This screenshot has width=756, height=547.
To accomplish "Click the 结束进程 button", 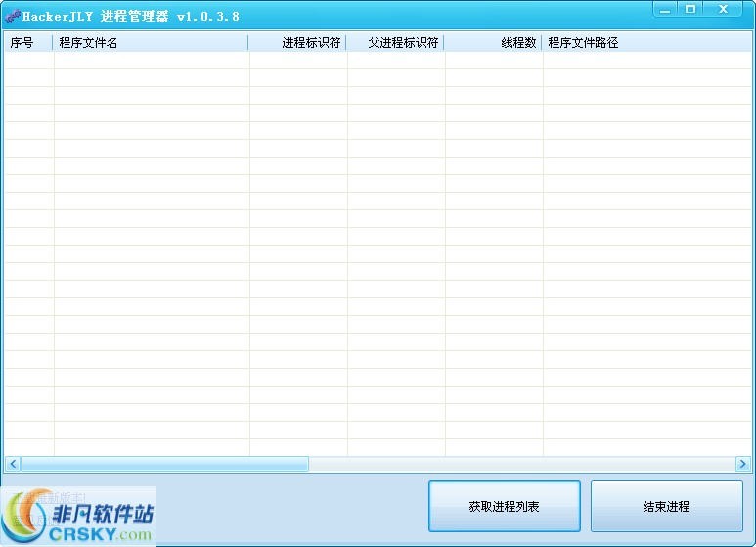I will click(666, 506).
